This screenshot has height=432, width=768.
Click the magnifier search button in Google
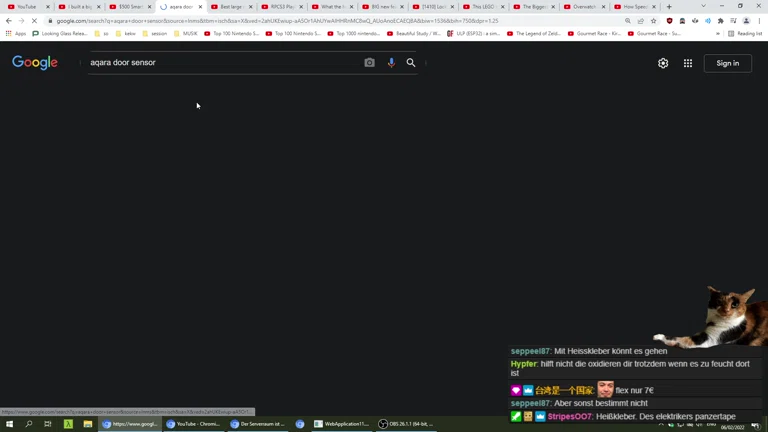(x=411, y=63)
